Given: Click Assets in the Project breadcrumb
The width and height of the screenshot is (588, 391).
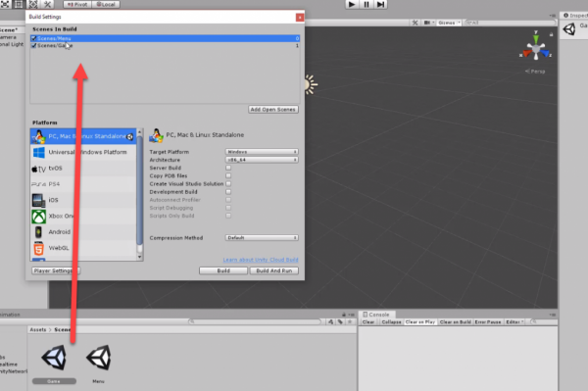Looking at the screenshot, I should 38,329.
